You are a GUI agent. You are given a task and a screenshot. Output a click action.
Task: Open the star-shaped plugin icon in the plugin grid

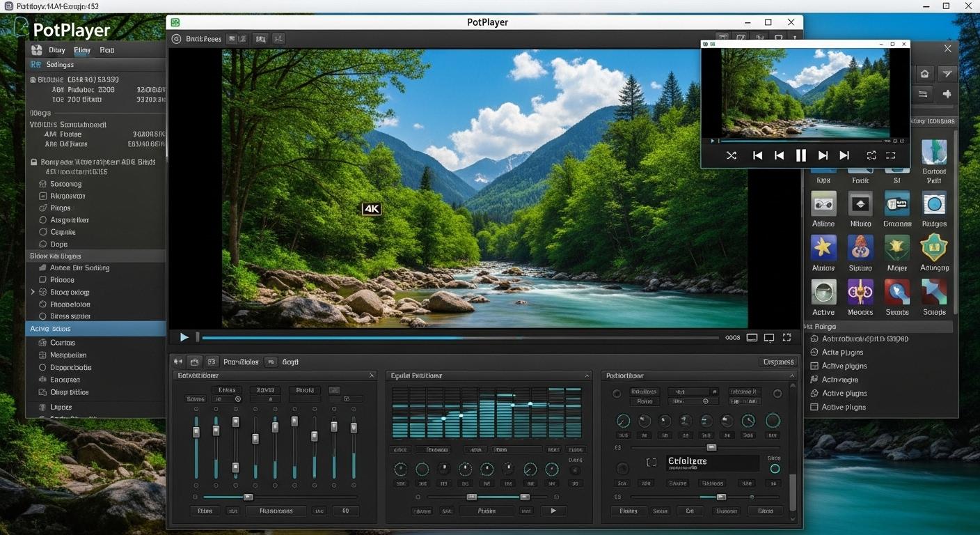[823, 247]
